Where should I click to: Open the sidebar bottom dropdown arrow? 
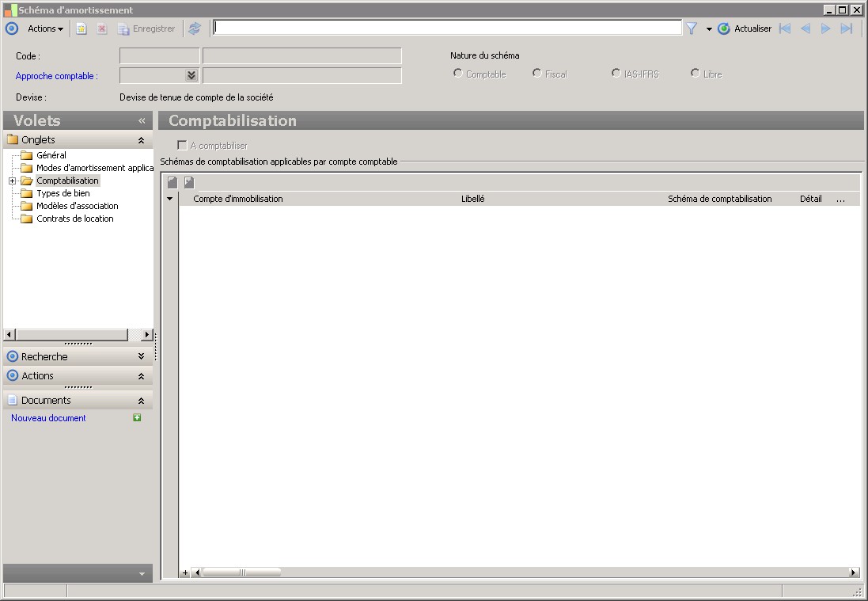pyautogui.click(x=142, y=574)
